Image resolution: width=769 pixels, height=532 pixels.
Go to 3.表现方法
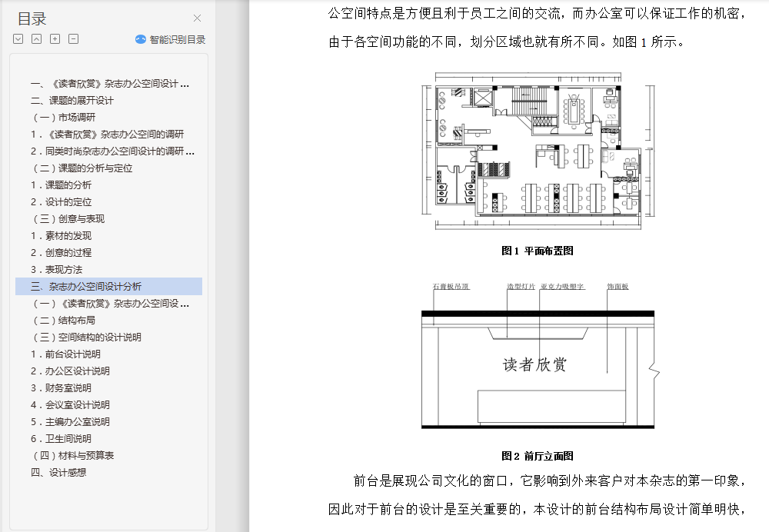(56, 270)
